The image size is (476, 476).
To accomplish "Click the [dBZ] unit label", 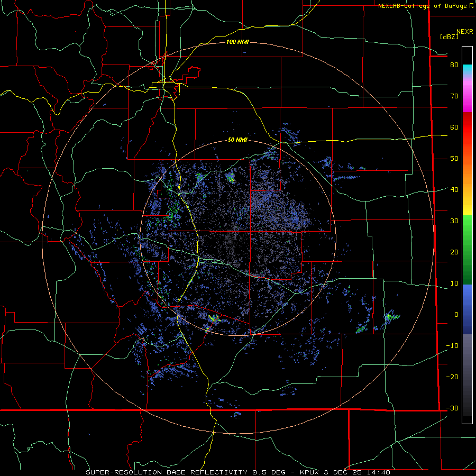I will (x=450, y=36).
